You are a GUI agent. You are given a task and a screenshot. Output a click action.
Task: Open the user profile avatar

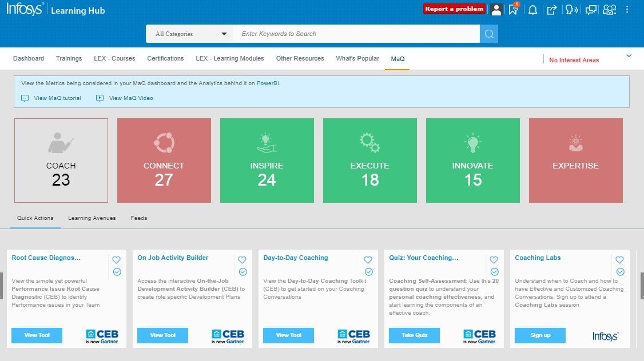(496, 10)
